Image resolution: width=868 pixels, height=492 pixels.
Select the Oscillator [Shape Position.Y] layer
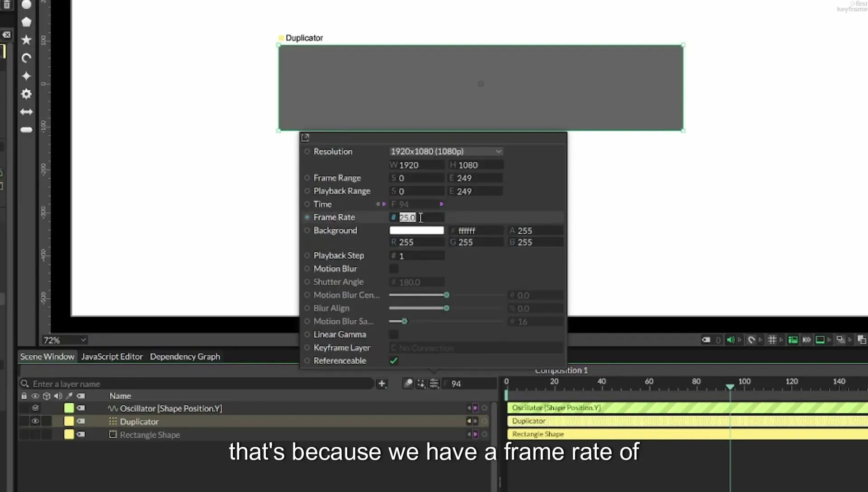[170, 408]
